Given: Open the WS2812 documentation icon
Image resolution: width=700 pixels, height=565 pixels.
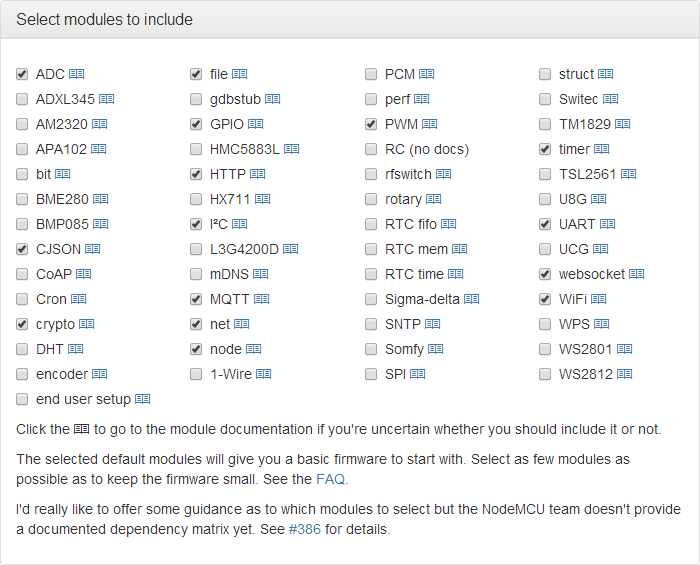Looking at the screenshot, I should point(625,374).
